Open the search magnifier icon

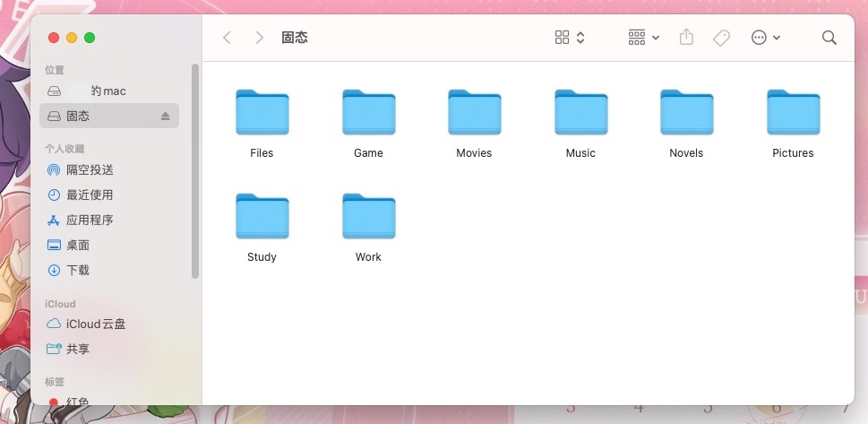coord(829,38)
